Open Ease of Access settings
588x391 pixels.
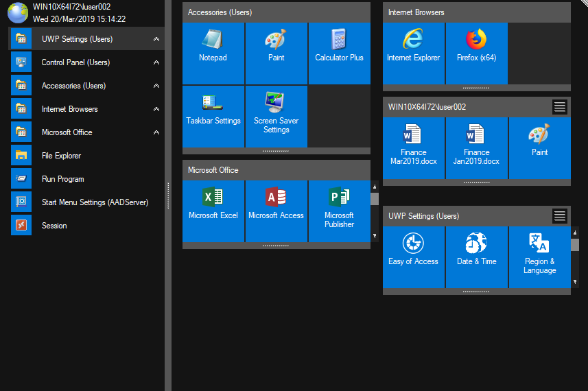point(413,257)
